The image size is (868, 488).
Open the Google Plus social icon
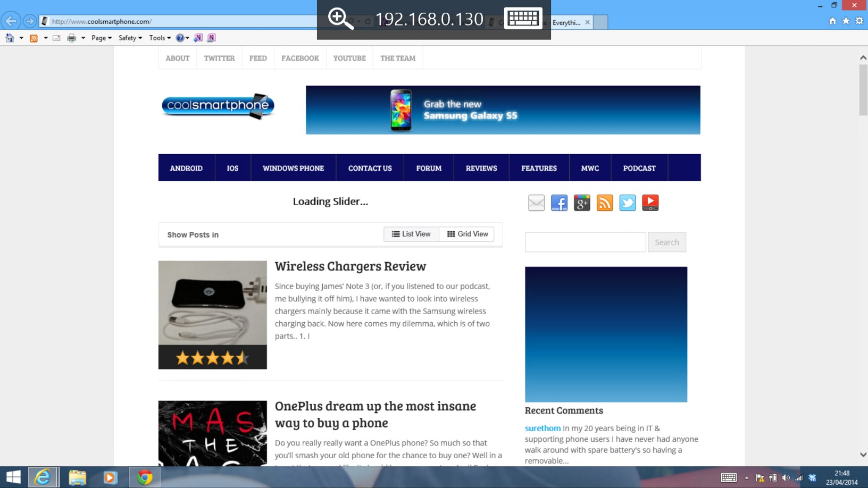pyautogui.click(x=582, y=203)
